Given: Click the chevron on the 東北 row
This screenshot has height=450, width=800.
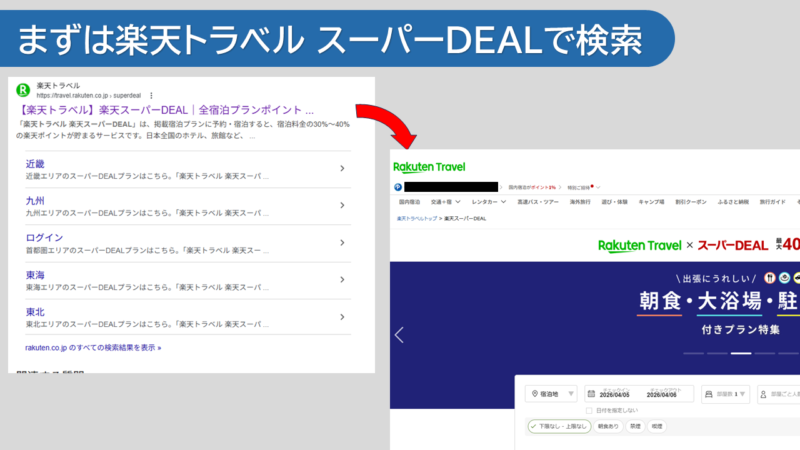Looking at the screenshot, I should click(x=342, y=317).
